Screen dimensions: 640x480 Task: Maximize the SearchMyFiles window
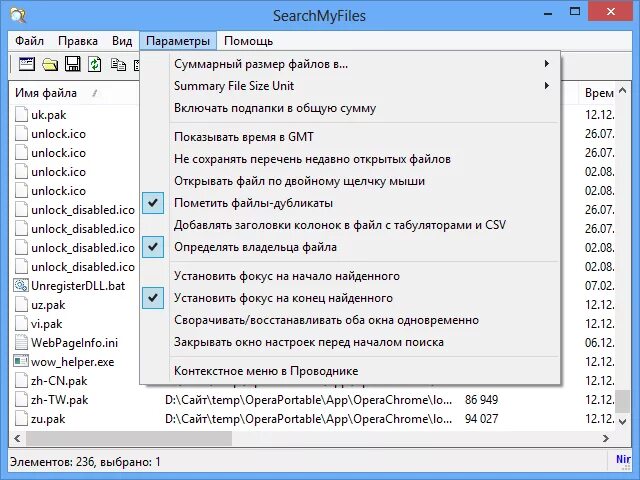pos(575,12)
